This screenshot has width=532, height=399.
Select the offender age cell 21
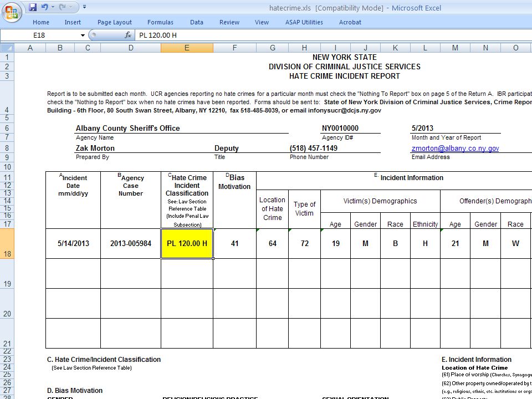[455, 243]
